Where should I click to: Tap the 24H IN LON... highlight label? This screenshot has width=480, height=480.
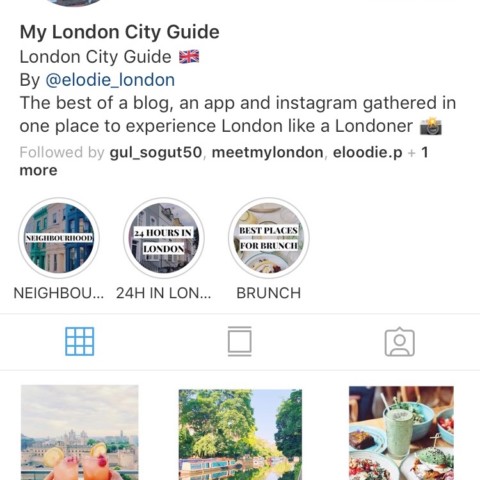coord(164,293)
